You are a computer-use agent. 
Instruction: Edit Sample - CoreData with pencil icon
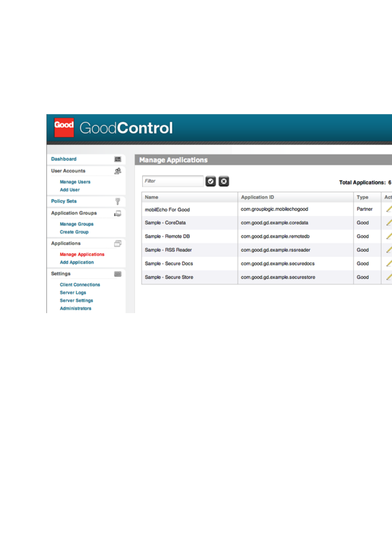(x=389, y=222)
